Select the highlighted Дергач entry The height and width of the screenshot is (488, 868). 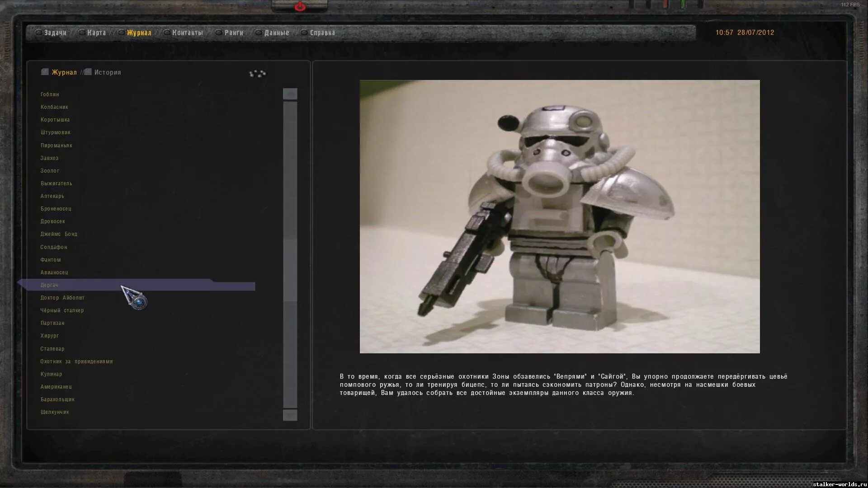tap(136, 285)
